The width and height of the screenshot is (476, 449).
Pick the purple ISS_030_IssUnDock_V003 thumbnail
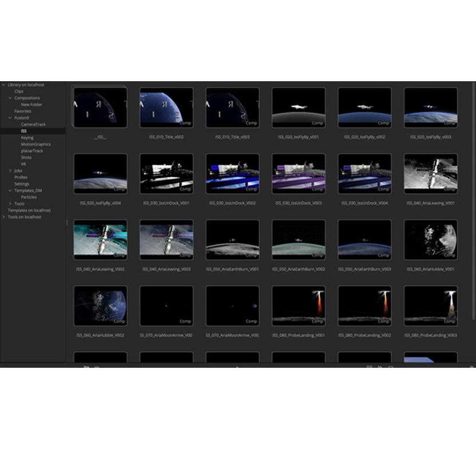299,174
